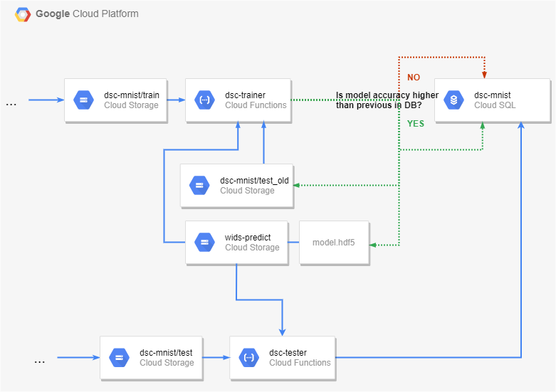556x392 pixels.
Task: Click the 'dsc-tester' label
Action: click(x=288, y=353)
